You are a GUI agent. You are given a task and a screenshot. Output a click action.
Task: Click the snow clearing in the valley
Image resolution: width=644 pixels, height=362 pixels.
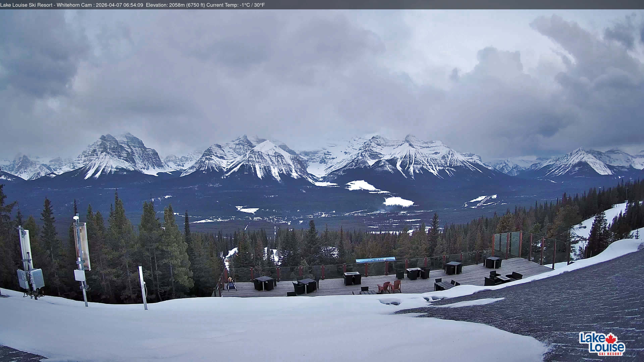pos(398,201)
